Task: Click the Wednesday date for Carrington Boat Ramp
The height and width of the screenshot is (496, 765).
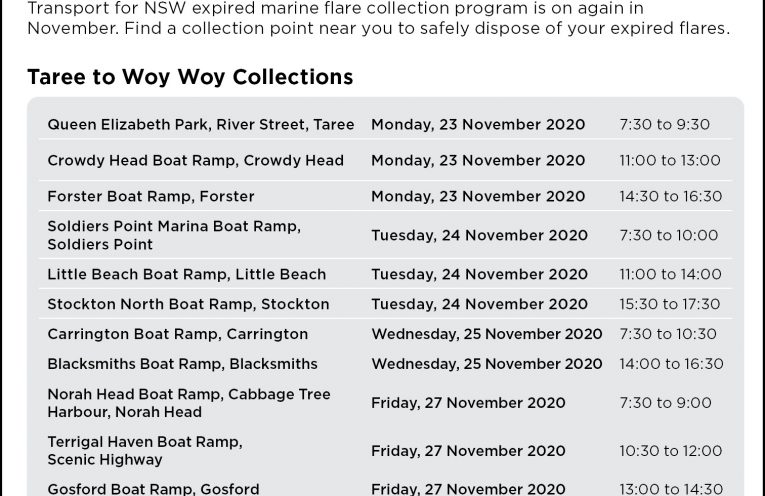Action: click(x=486, y=334)
